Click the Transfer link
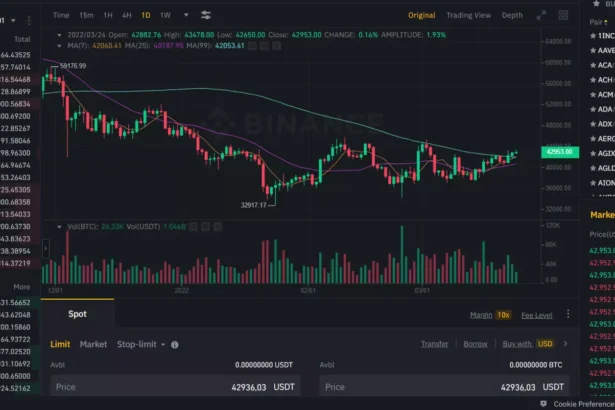The height and width of the screenshot is (410, 615). click(434, 344)
